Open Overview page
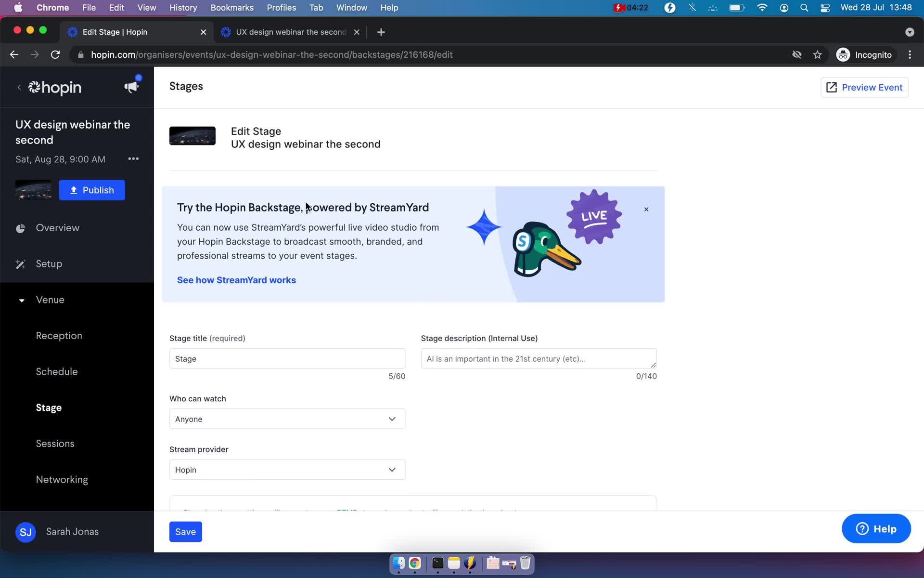 tap(58, 228)
